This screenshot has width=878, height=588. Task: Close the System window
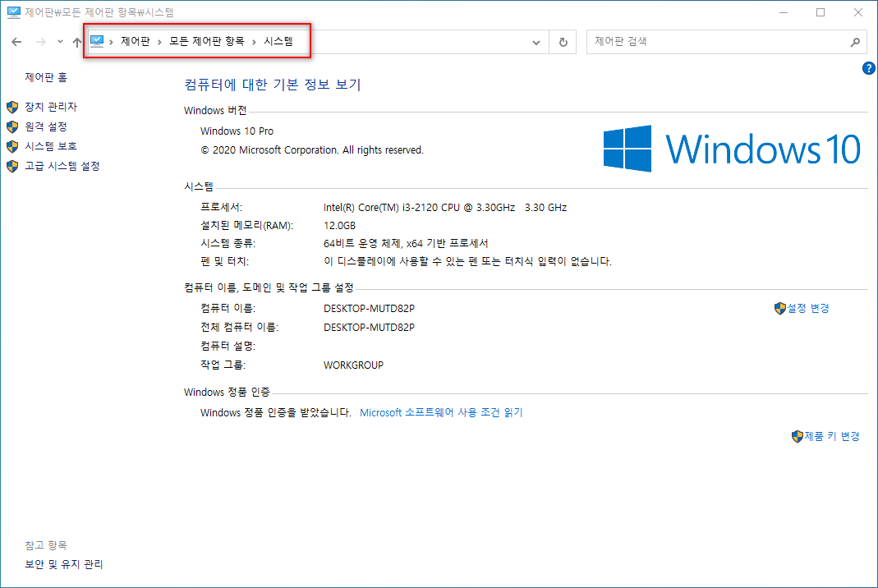pos(857,12)
